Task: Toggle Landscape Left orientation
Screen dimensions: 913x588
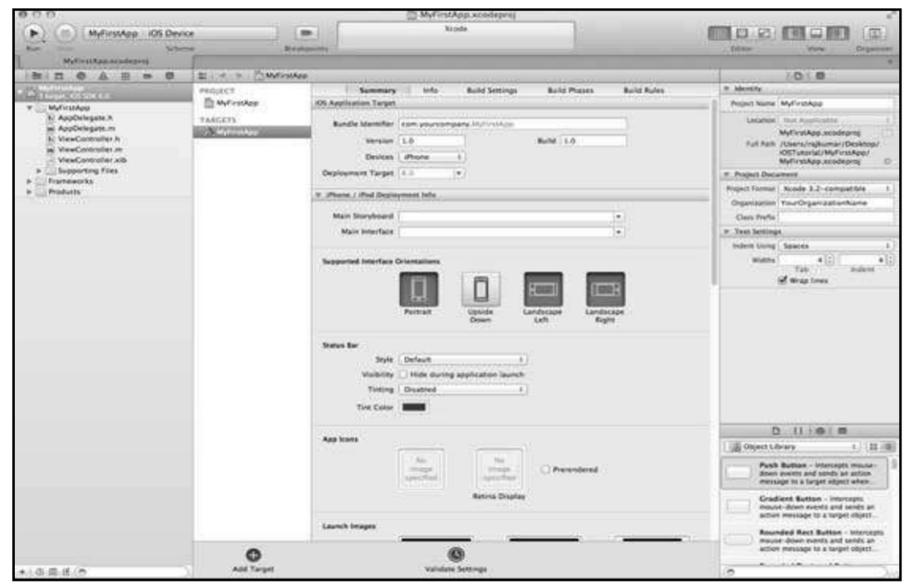Action: [x=543, y=288]
